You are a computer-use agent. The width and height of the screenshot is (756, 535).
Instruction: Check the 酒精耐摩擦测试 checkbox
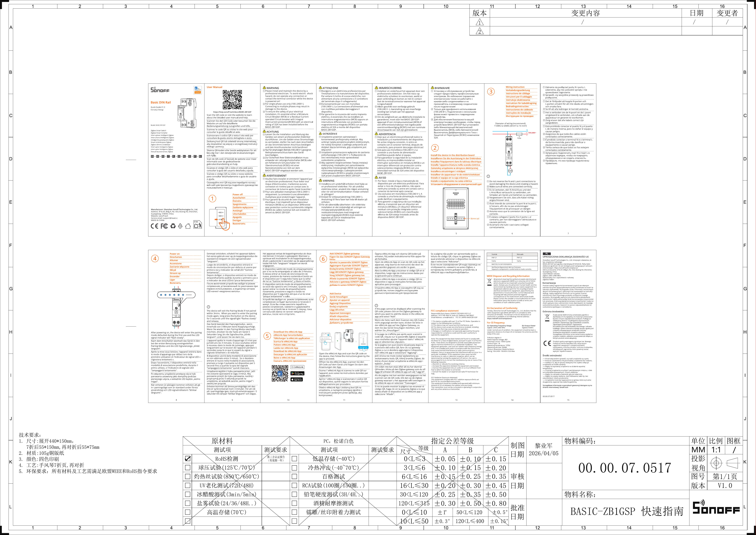294,503
